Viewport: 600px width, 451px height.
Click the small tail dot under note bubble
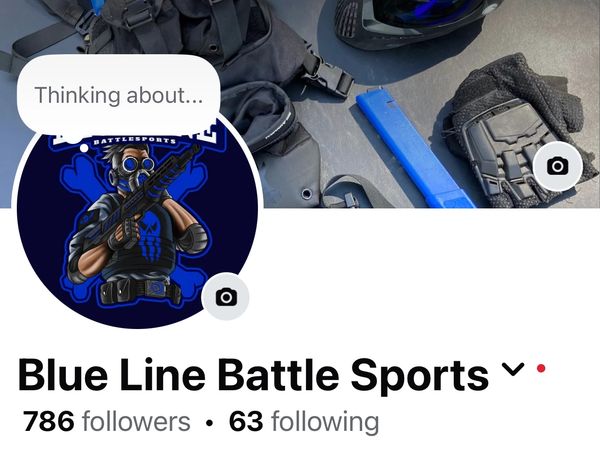83,147
